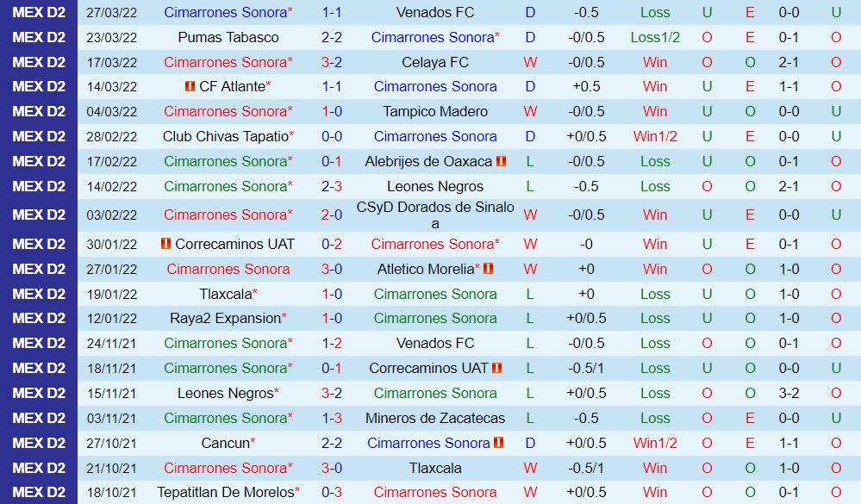The height and width of the screenshot is (504, 861).
Task: Open Mineros de Zacatecas team page
Action: (435, 418)
